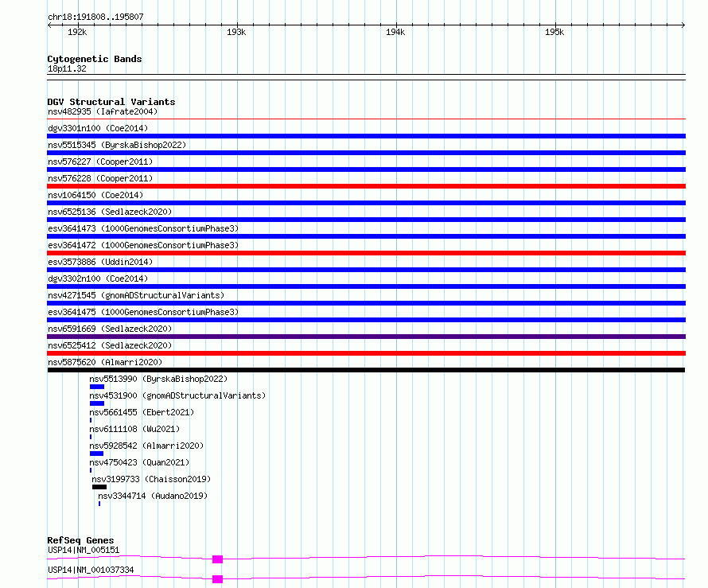This screenshot has height=588, width=708.
Task: Open esv3641473 (1000GenomesConsortiumPhase3) label
Action: point(143,228)
